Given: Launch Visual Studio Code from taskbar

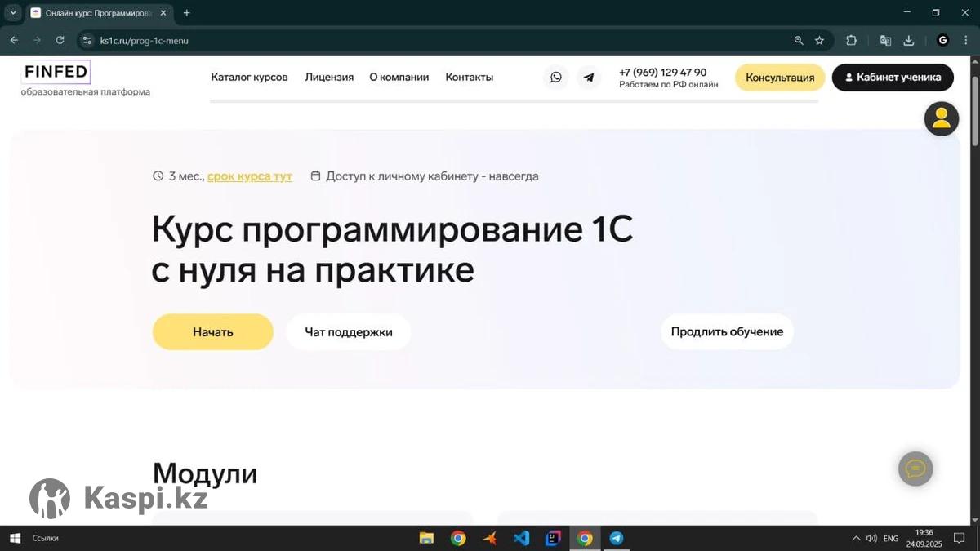Looking at the screenshot, I should click(521, 538).
